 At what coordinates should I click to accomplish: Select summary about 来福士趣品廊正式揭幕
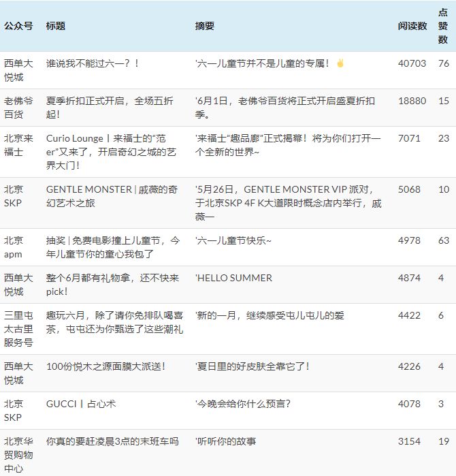pos(288,145)
